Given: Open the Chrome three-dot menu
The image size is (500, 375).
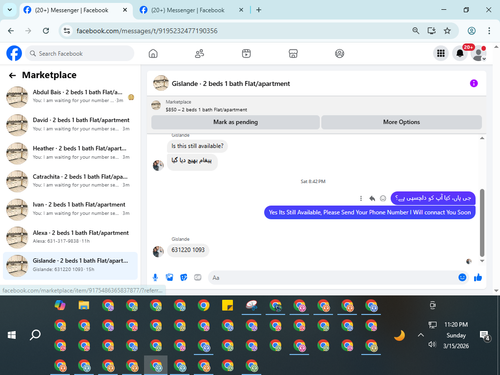Looking at the screenshot, I should tap(489, 31).
